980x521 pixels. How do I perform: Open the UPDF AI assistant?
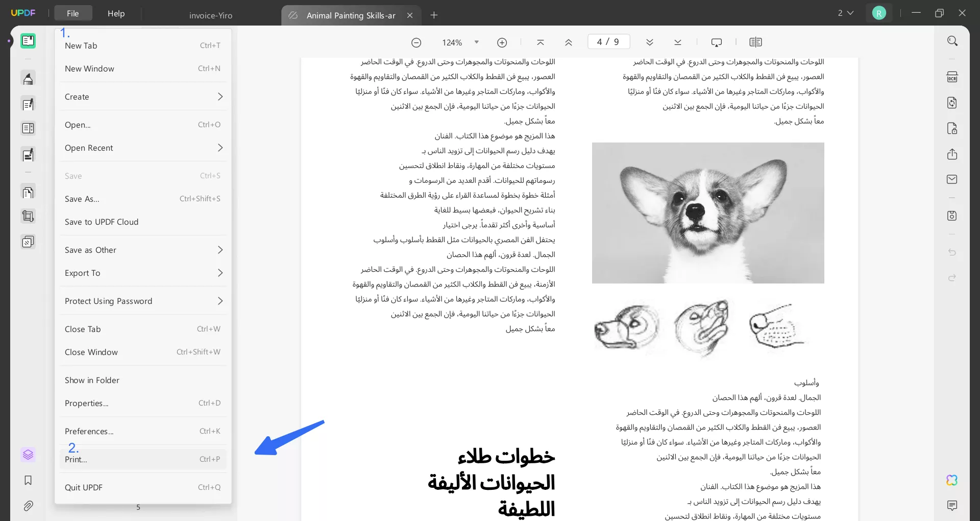click(x=952, y=480)
